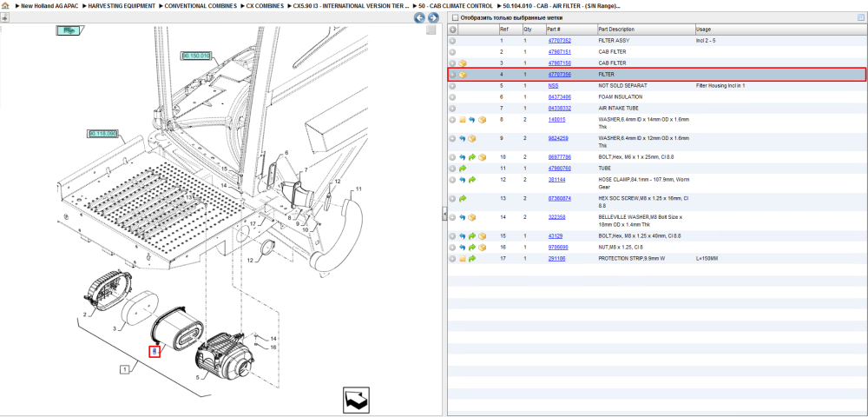868x417 pixels.
Task: Follow the 90.150.010 reference tag in diagram
Action: pyautogui.click(x=196, y=56)
